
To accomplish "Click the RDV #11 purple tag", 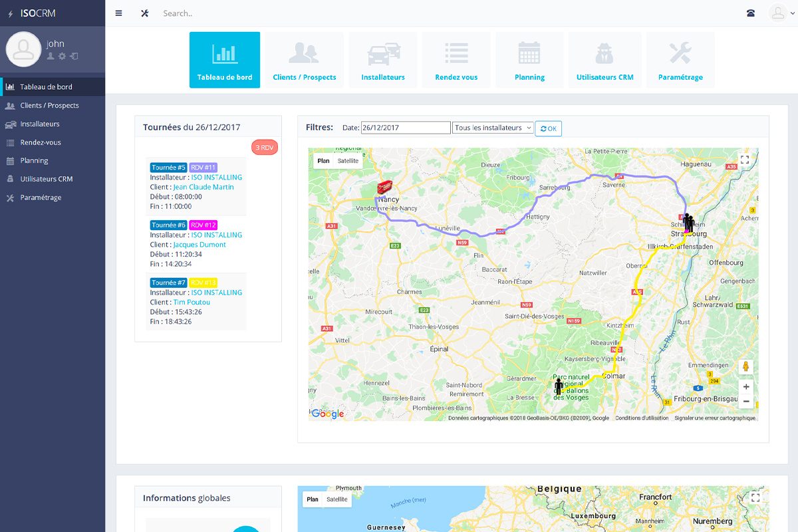I will click(203, 168).
